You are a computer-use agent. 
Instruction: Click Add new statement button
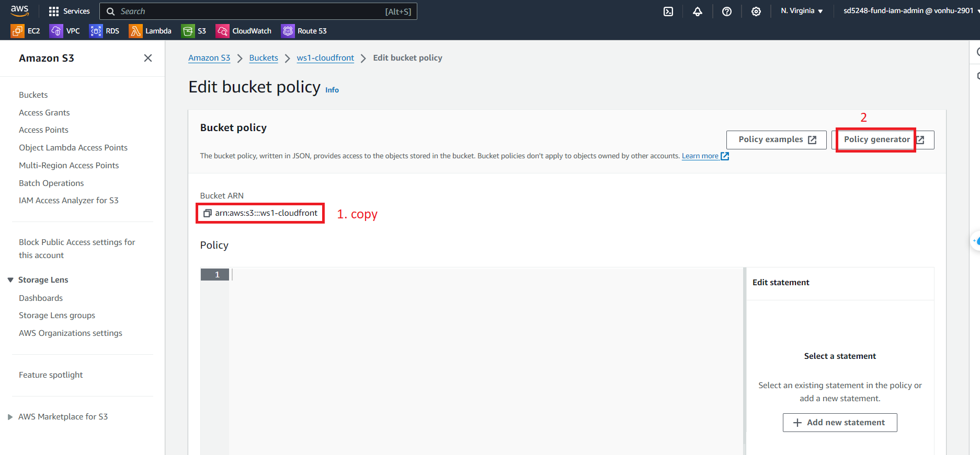[x=840, y=423]
